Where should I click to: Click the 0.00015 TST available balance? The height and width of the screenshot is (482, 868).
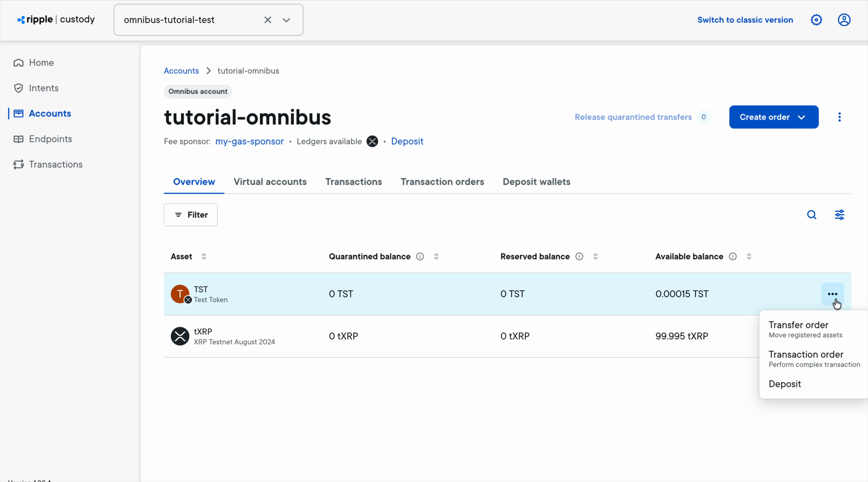point(682,294)
